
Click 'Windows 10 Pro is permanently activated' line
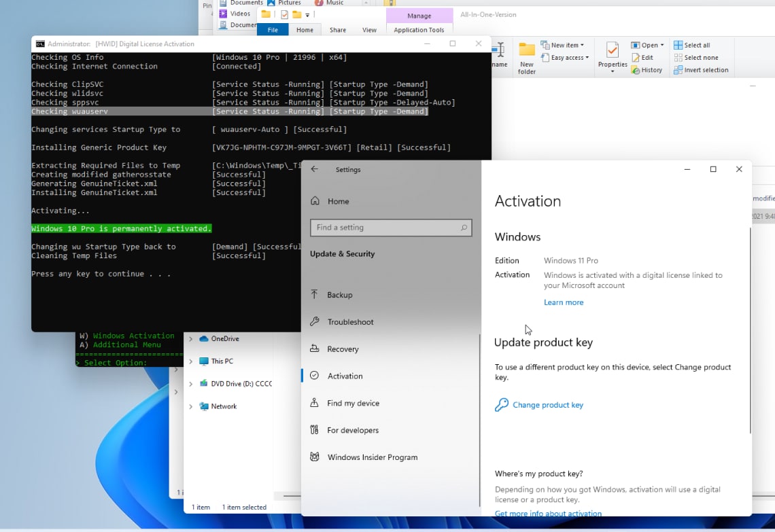click(121, 229)
